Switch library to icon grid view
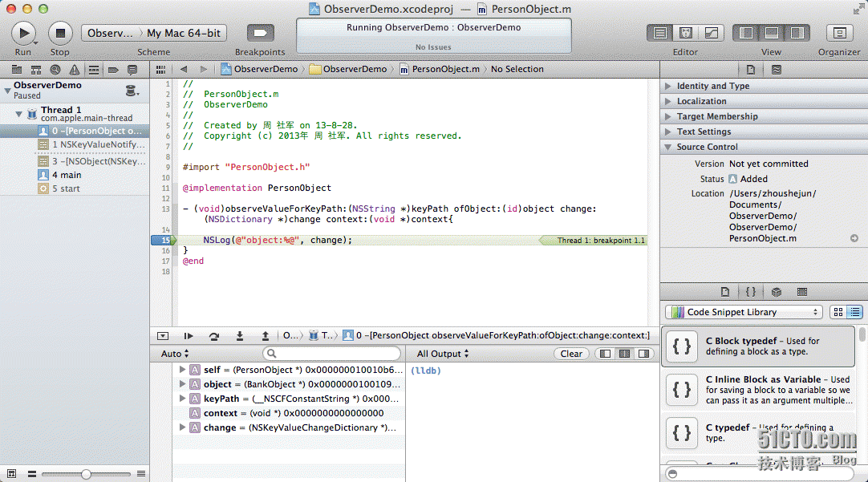The width and height of the screenshot is (868, 482). [838, 312]
